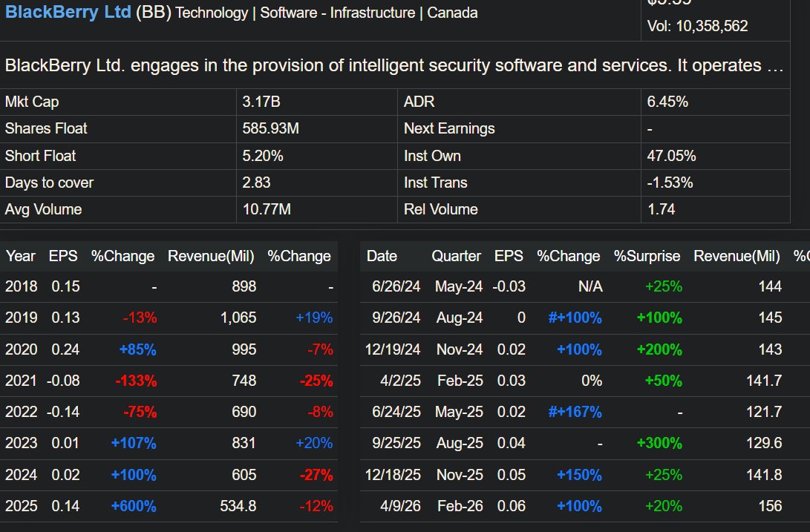810x532 pixels.
Task: Select the Technology sector label
Action: point(212,13)
